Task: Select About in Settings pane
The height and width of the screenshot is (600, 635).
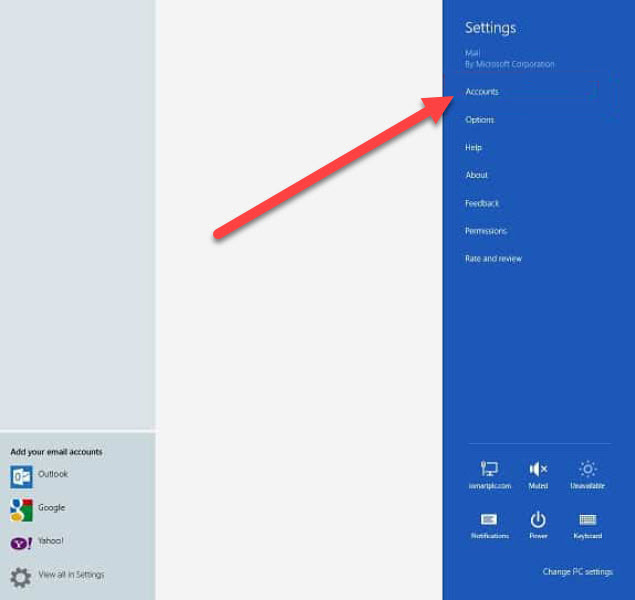Action: [x=476, y=175]
